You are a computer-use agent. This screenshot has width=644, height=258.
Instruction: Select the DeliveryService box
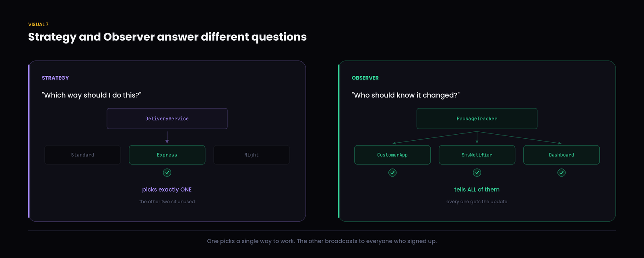click(167, 119)
